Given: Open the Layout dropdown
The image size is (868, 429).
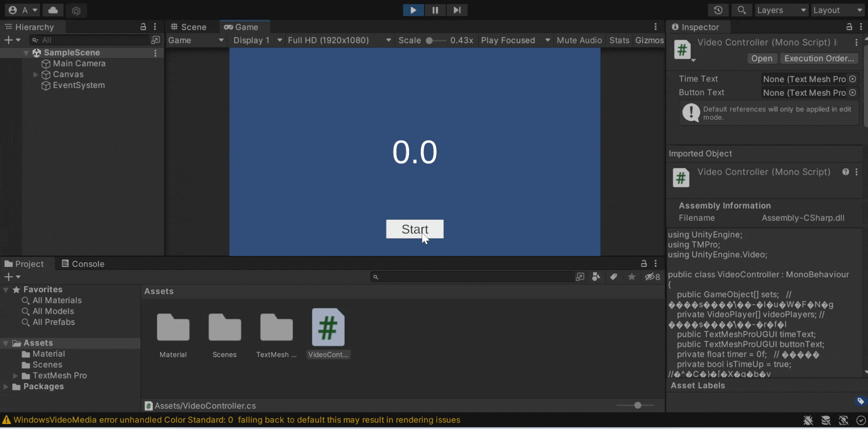Looking at the screenshot, I should [x=838, y=10].
